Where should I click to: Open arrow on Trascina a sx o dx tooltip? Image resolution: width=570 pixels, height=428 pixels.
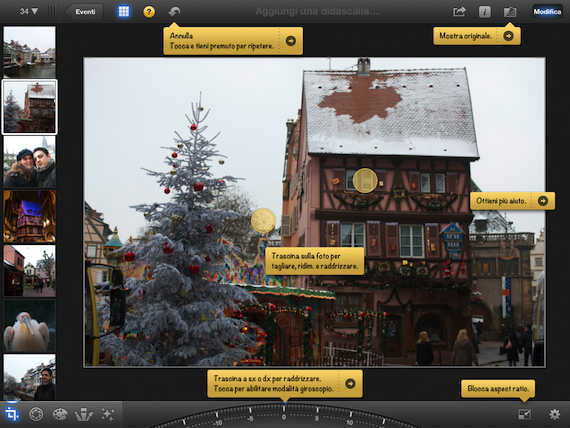click(x=350, y=383)
